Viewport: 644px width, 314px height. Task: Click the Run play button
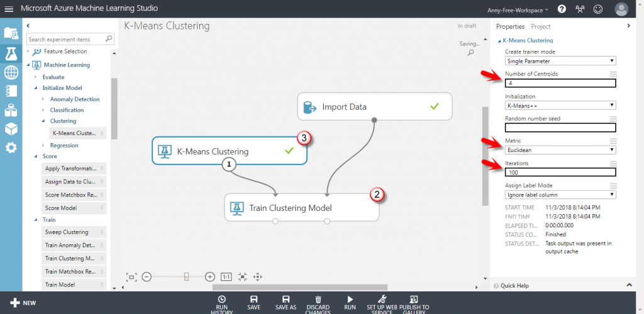click(350, 303)
